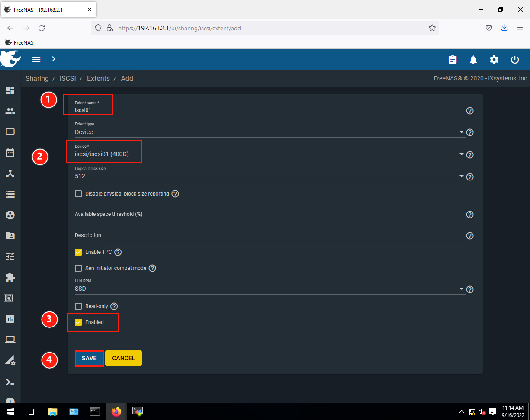Open the Jails sidebar icon
The height and width of the screenshot is (420, 530).
pyautogui.click(x=10, y=298)
